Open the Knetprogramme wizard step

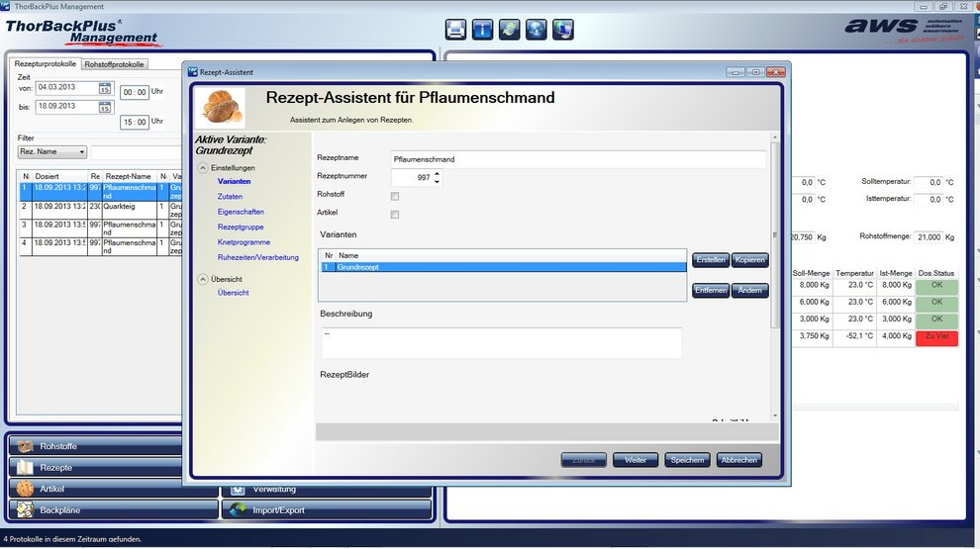click(244, 241)
